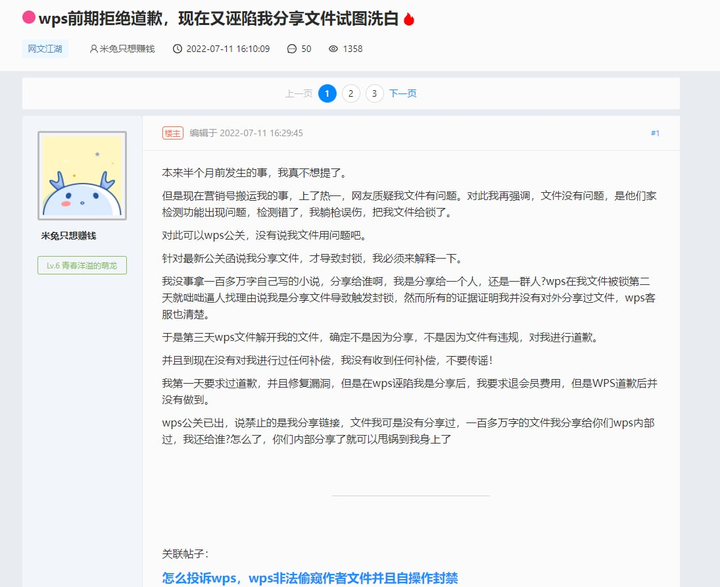Click the #1 floor number link
720x587 pixels.
655,133
